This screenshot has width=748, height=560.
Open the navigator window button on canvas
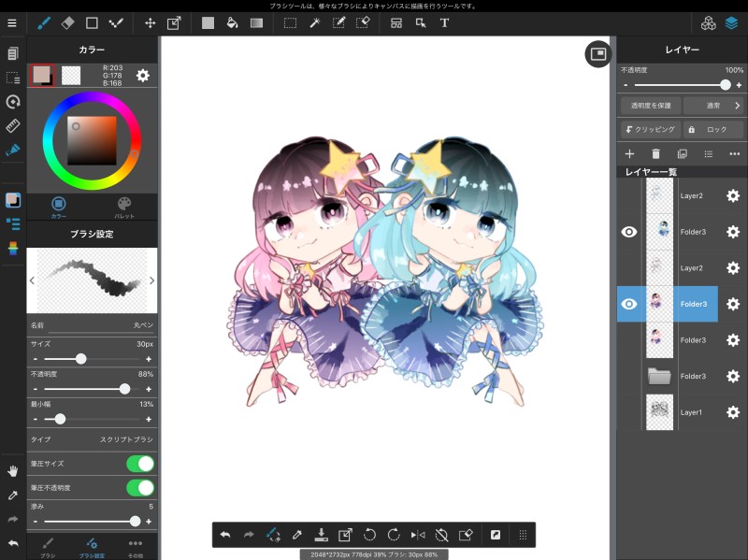tap(598, 54)
